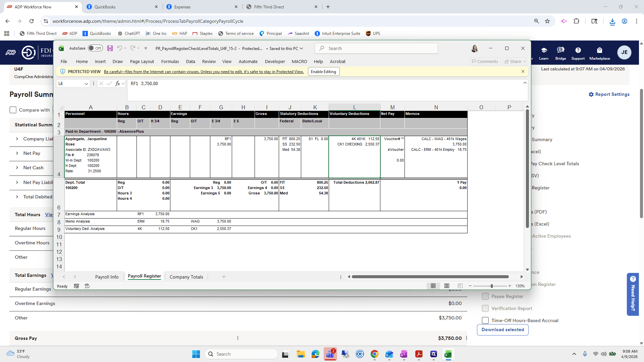The image size is (644, 362).
Task: Open the Formulas ribbon tab
Action: 170,61
